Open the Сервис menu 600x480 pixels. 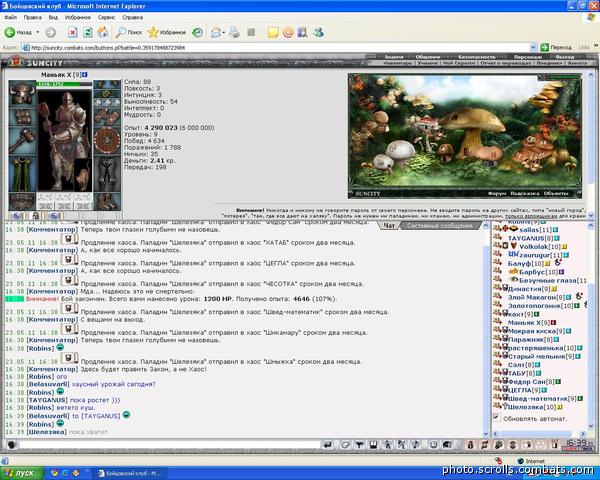point(106,17)
